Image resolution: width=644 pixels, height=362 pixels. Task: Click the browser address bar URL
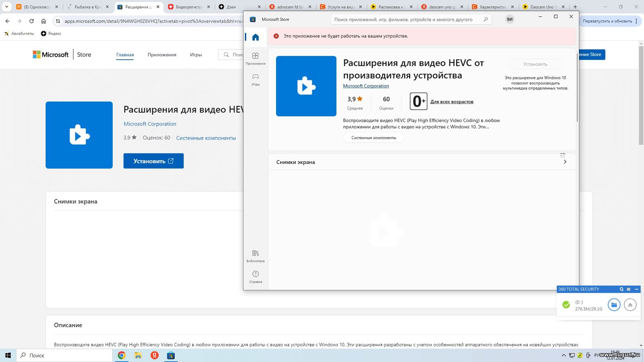pyautogui.click(x=153, y=21)
